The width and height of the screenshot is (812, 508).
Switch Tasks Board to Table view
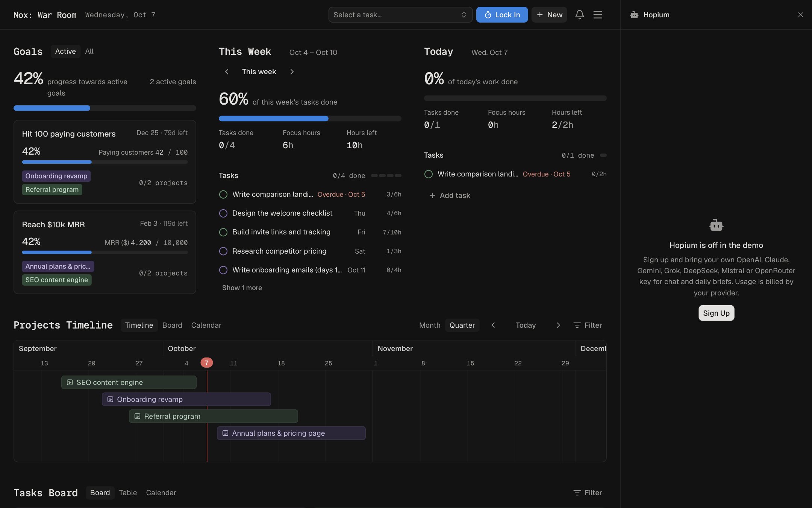128,493
